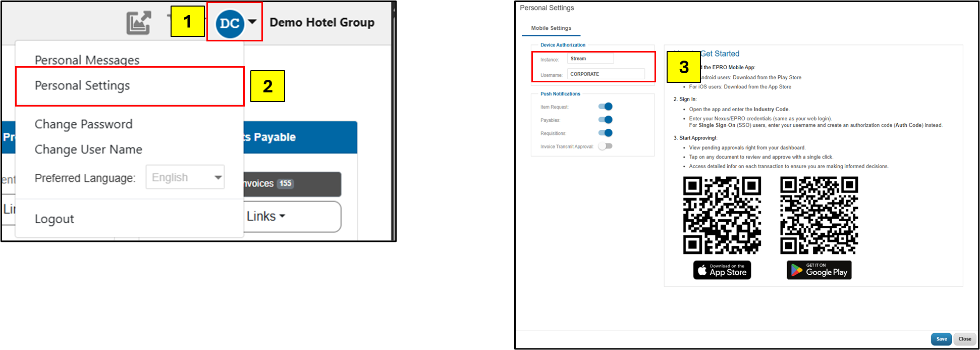Click the Android app QR code
Image resolution: width=980 pixels, height=350 pixels.
click(819, 215)
